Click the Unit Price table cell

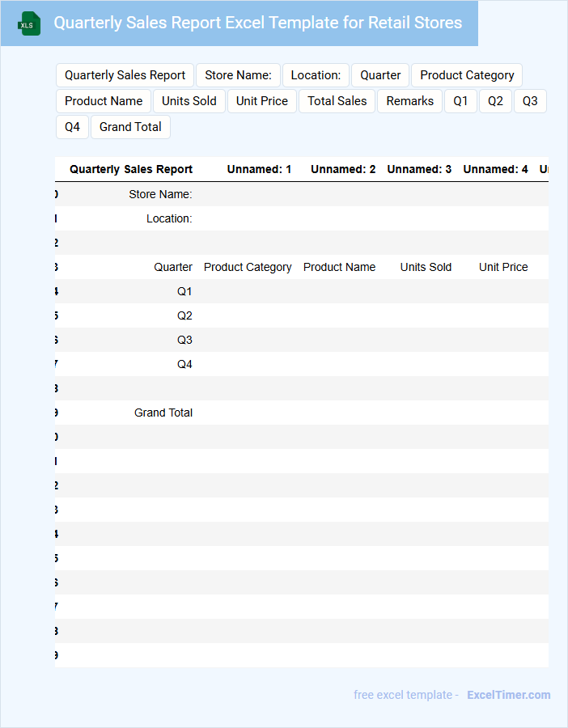click(x=503, y=268)
